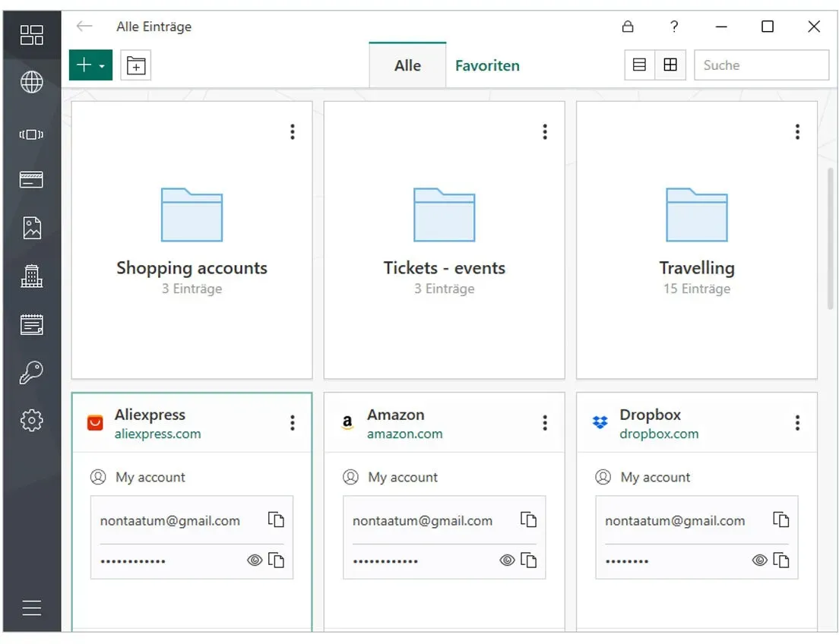The width and height of the screenshot is (839, 644).
Task: Open the password key sidebar icon
Action: (x=32, y=372)
